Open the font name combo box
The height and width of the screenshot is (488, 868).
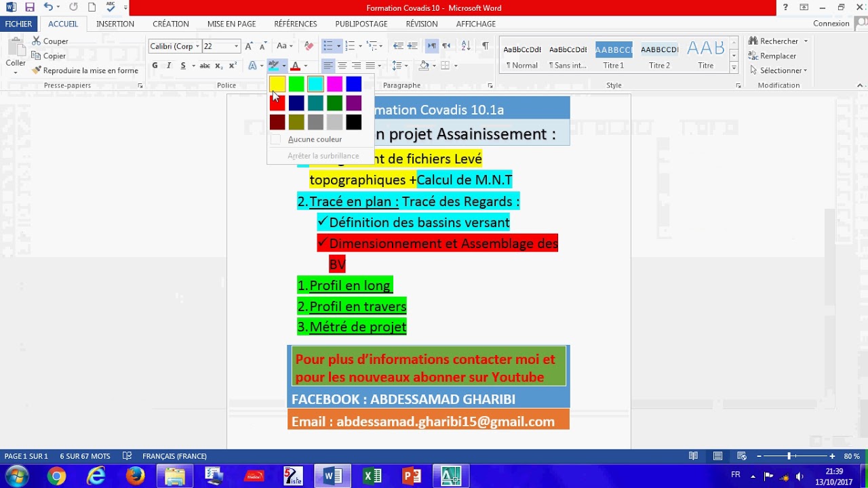pos(175,46)
